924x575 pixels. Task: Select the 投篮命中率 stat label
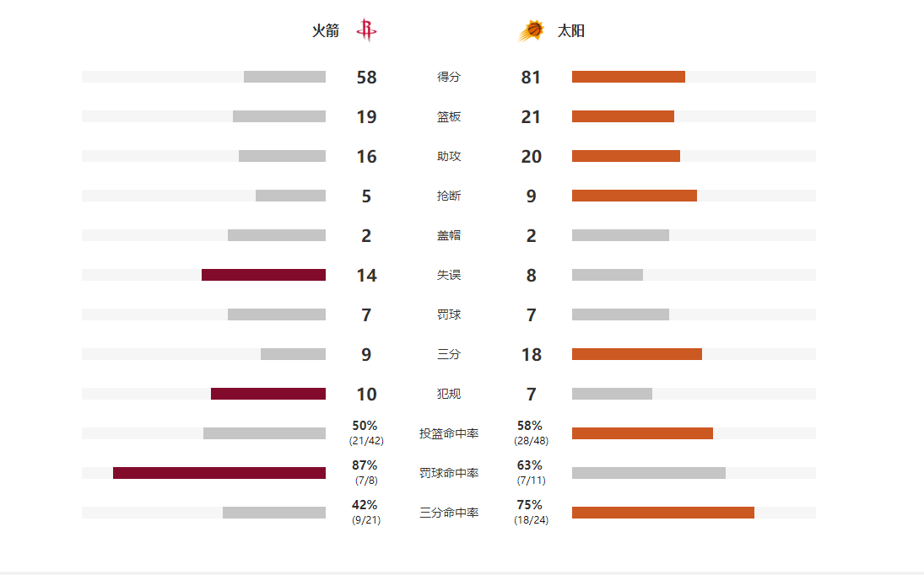click(449, 433)
